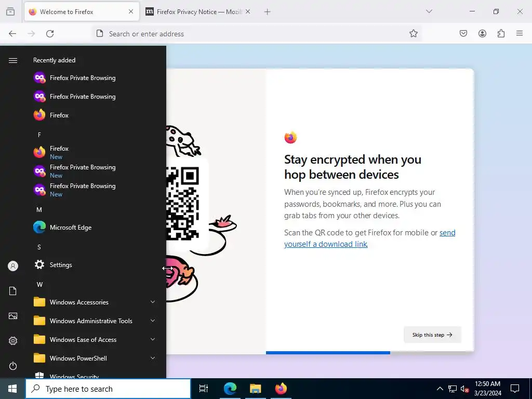The height and width of the screenshot is (399, 532).
Task: Open the Extensions puzzle icon
Action: coord(501,33)
